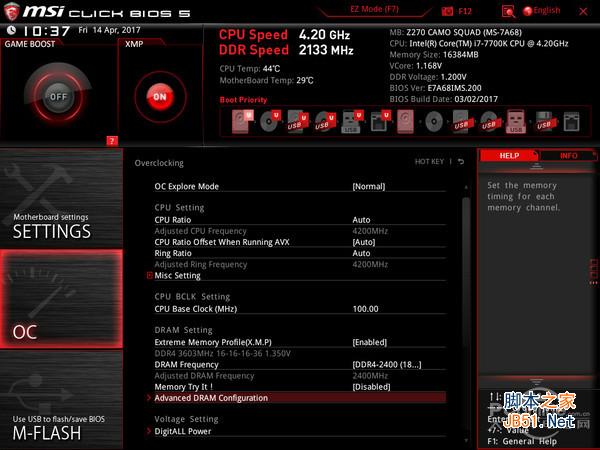Edit the CPU Base Clock 100.00 value
The width and height of the screenshot is (600, 450).
(x=365, y=309)
